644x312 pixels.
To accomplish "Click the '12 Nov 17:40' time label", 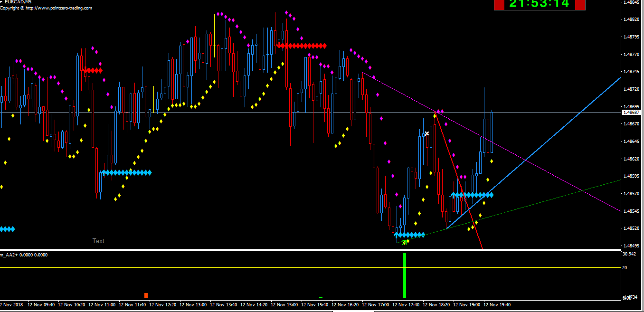I will pyautogui.click(x=406, y=304).
